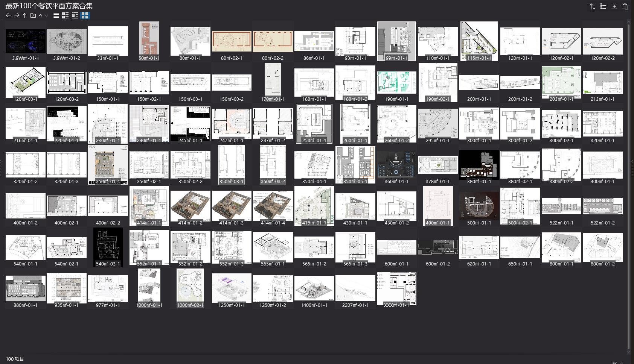Select the 380㎡-01-1 thumbnail
The image size is (634, 364).
point(479,165)
